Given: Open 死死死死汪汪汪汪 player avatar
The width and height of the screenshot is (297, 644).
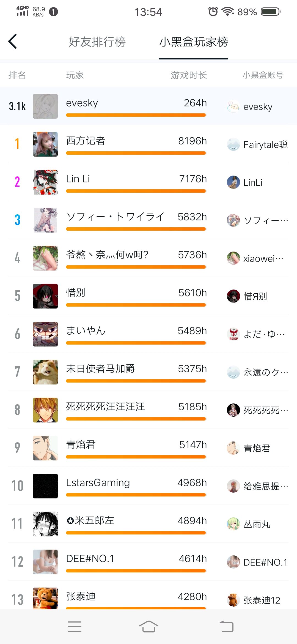Looking at the screenshot, I should [x=45, y=410].
